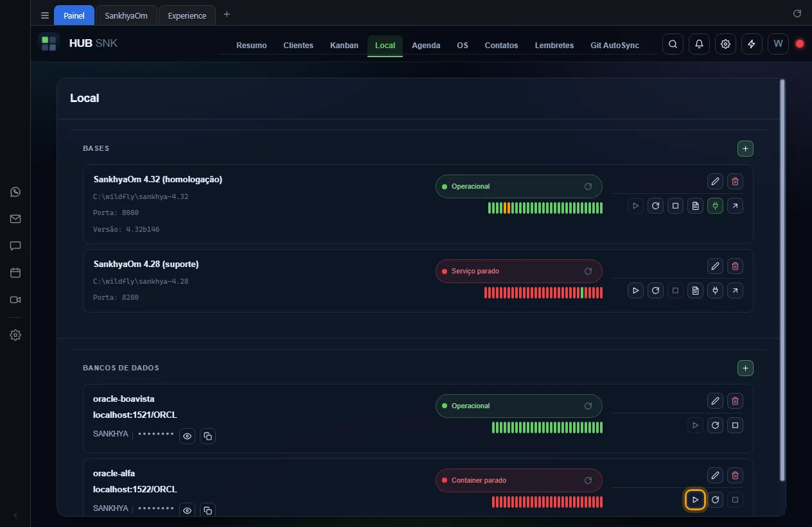Delete the oracle-alfa database entry
Viewport: 812px width, 527px height.
pyautogui.click(x=736, y=476)
